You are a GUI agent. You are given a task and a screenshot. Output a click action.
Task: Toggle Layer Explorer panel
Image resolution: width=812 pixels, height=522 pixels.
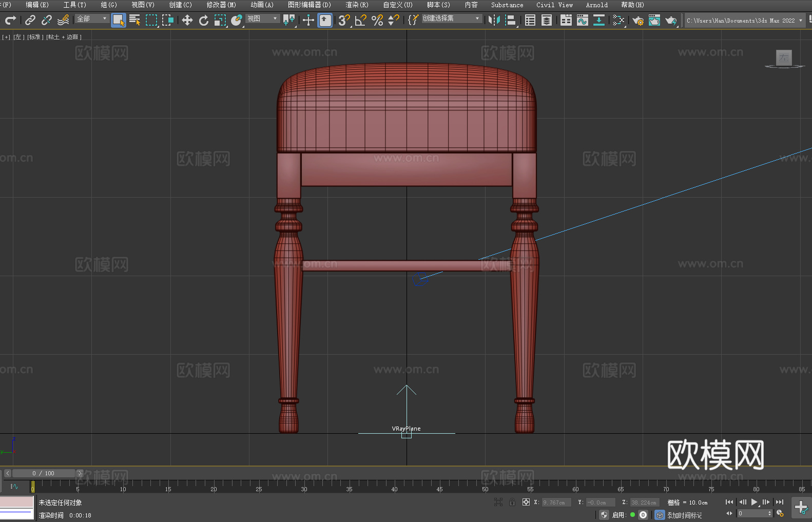[x=547, y=20]
